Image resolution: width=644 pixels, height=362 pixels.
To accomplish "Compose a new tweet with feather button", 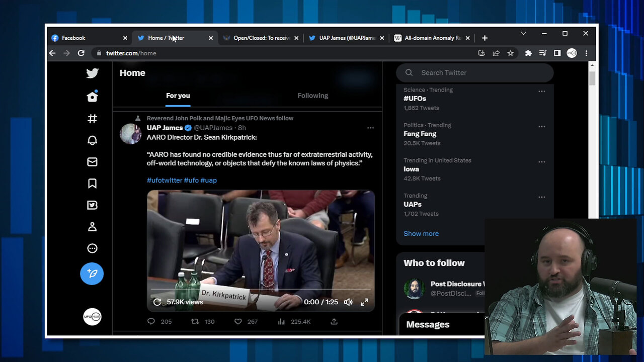I will [92, 274].
